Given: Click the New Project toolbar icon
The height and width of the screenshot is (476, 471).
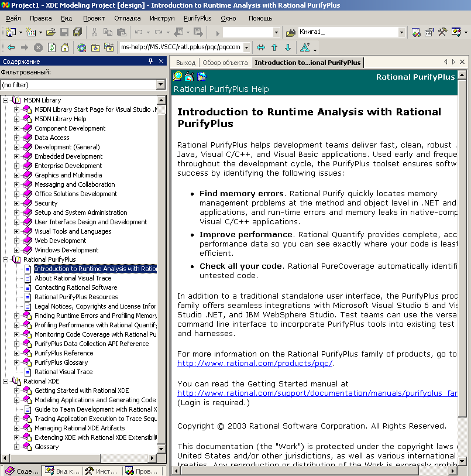Looking at the screenshot, I should [x=11, y=32].
